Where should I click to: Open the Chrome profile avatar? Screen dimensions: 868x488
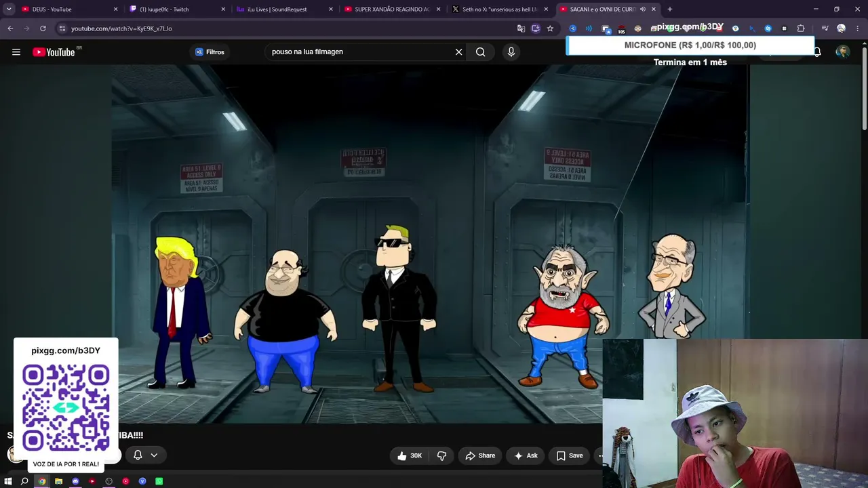(841, 28)
